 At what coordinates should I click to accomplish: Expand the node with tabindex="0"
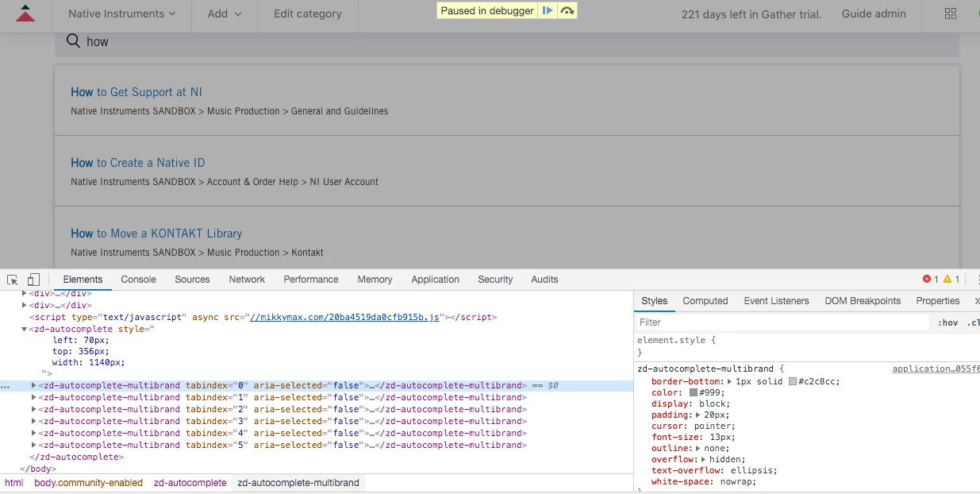[33, 385]
